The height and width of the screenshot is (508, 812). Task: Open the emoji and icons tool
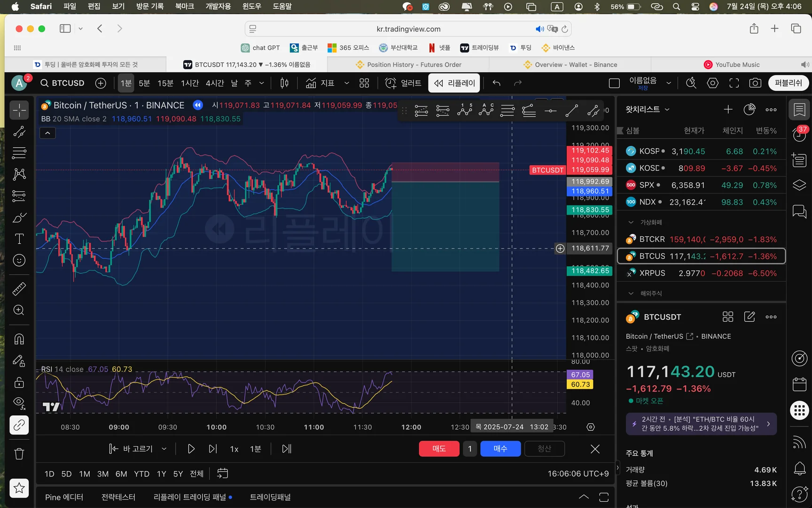coord(19,260)
